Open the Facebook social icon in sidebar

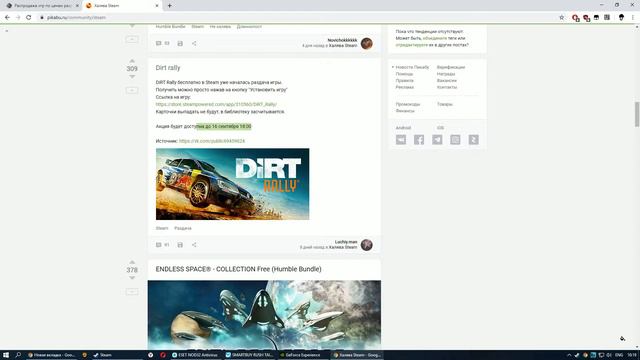pos(419,140)
